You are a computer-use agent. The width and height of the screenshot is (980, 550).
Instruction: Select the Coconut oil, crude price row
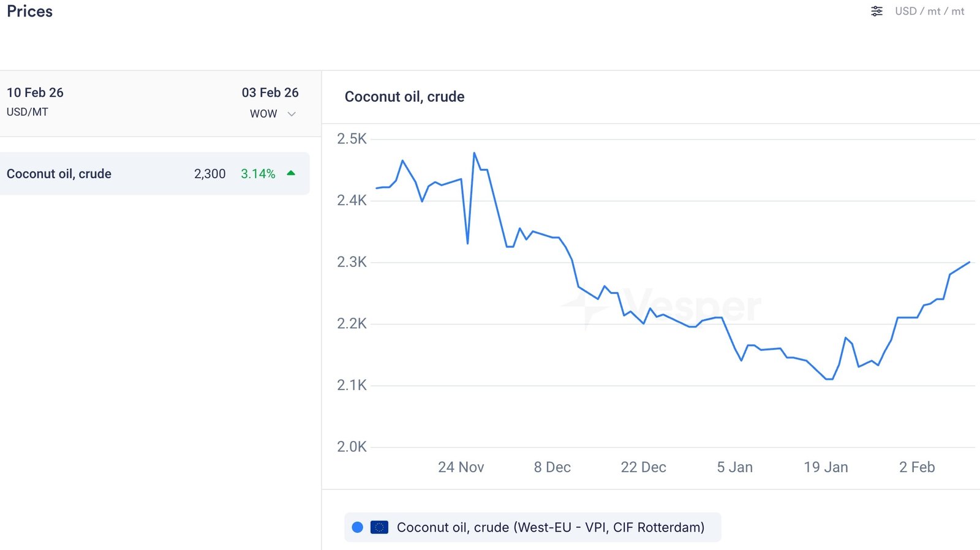click(x=154, y=173)
